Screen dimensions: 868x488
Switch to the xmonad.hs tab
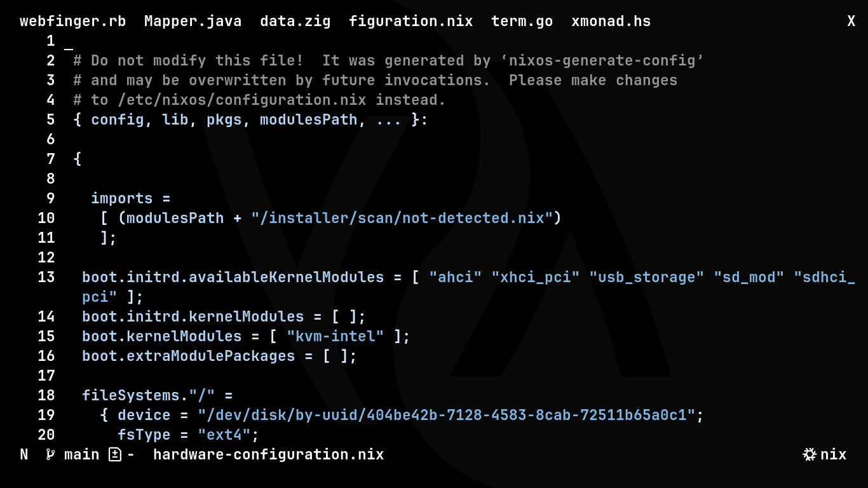[x=611, y=21]
